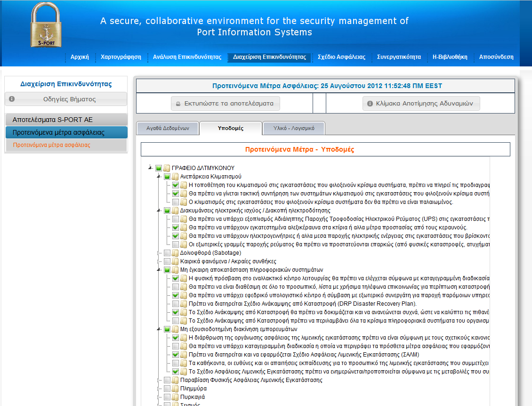Toggle checkbox for ΓΡΑΦΕΙΟ ΔΛΤΜΥΚΟΝΟΥ
Image resolution: width=532 pixels, height=406 pixels.
159,168
